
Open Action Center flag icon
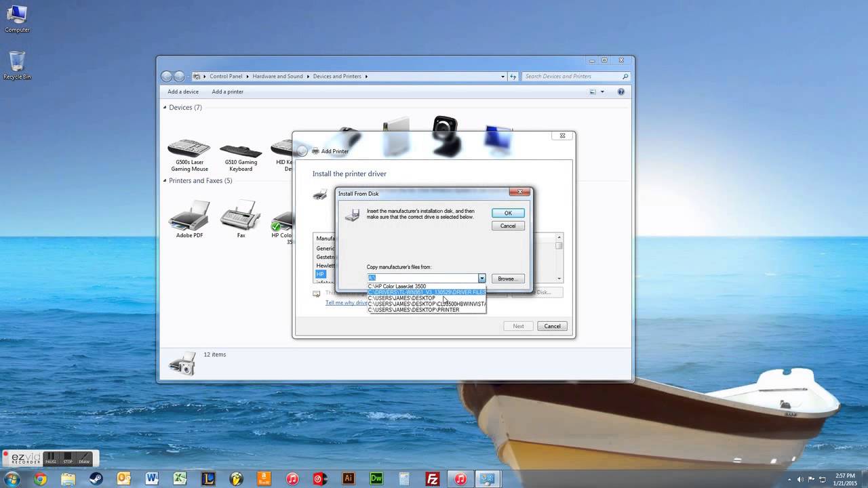(811, 479)
